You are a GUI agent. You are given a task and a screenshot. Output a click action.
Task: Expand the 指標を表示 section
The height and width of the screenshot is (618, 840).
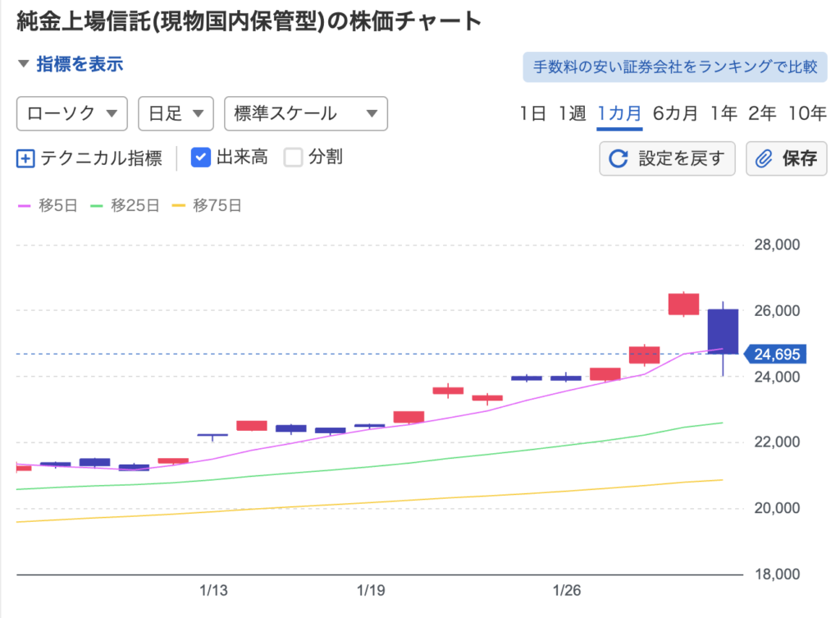click(x=70, y=64)
